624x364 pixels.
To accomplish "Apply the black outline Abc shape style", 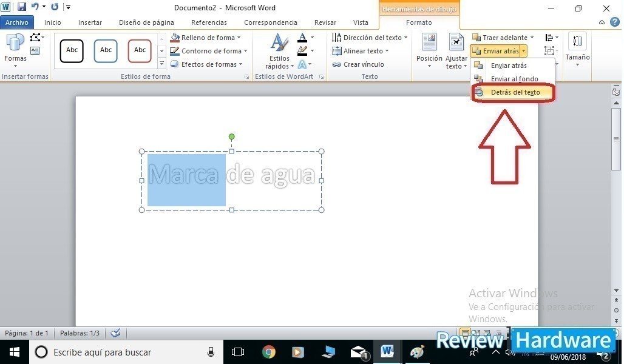I will tap(72, 50).
